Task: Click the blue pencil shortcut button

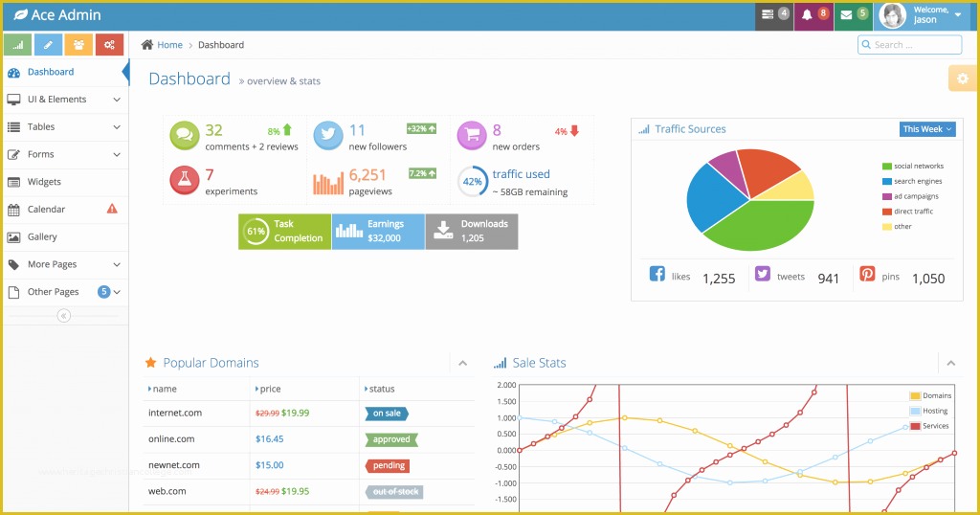Action: [48, 45]
